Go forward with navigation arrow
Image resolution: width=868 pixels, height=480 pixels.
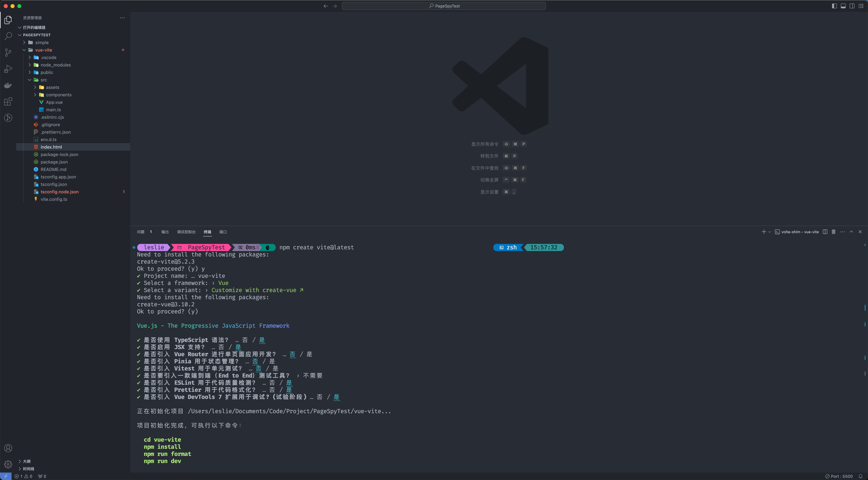pyautogui.click(x=335, y=6)
